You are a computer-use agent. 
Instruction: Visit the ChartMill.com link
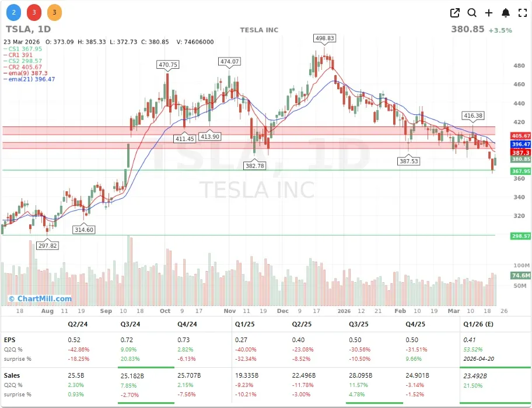[x=42, y=299]
